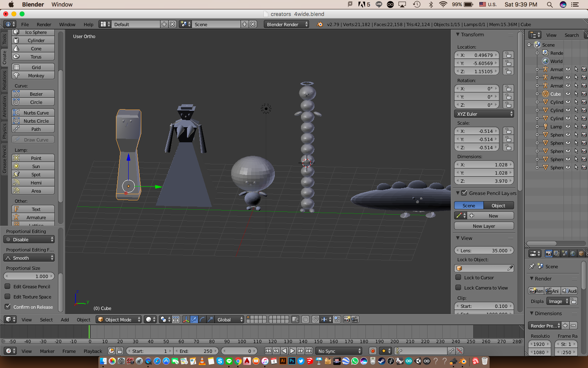Click the New Layer button
This screenshot has height=368, width=588.
(484, 226)
